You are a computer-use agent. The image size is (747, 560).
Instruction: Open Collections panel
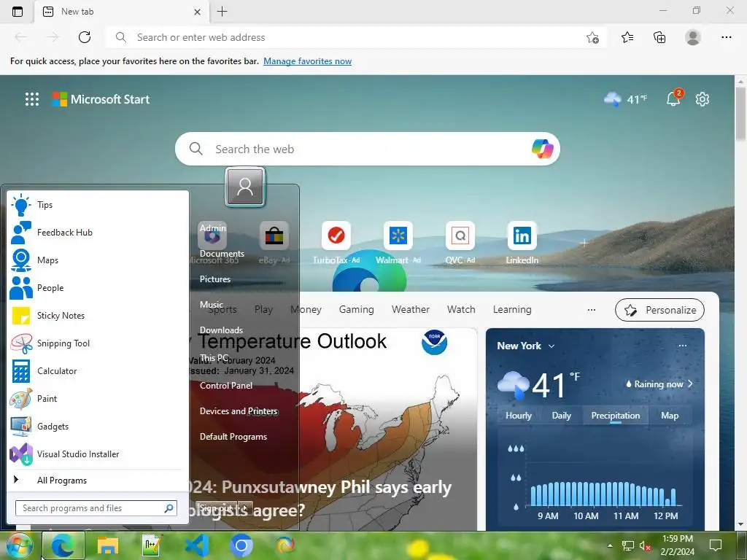[659, 37]
